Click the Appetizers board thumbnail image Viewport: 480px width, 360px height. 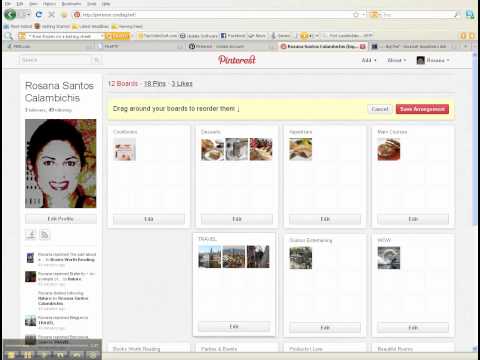point(300,149)
